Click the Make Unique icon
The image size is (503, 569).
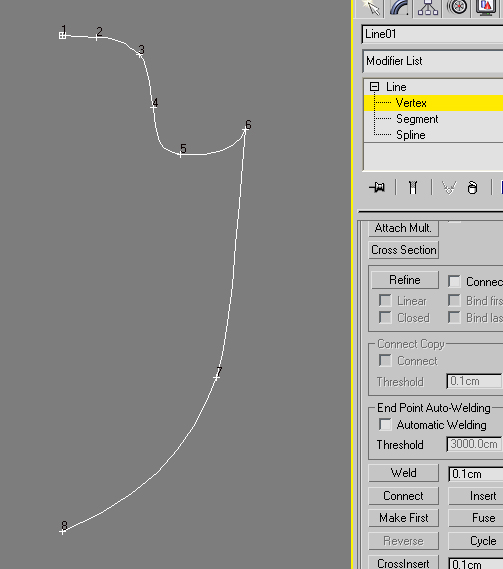tap(449, 188)
